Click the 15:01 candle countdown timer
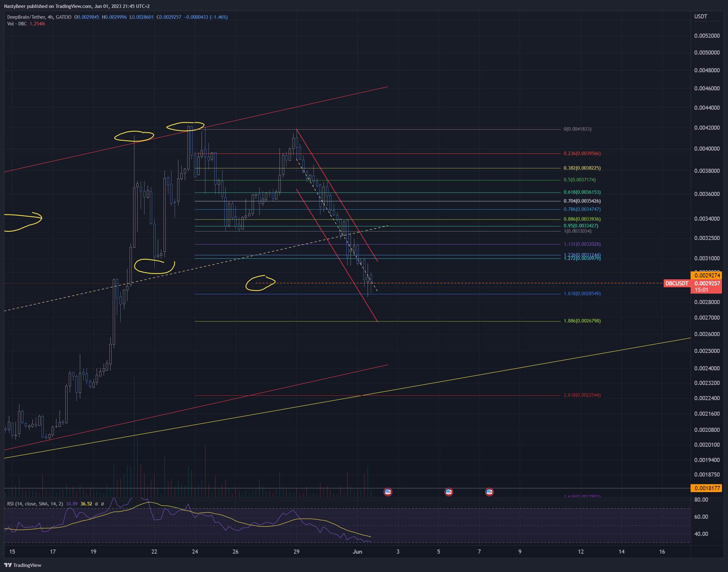 [x=701, y=290]
